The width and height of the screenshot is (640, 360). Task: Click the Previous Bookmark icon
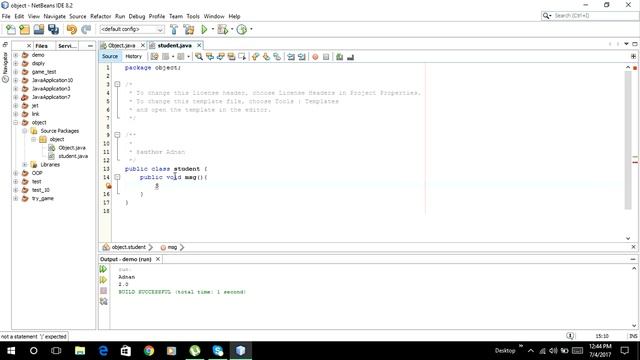256,57
